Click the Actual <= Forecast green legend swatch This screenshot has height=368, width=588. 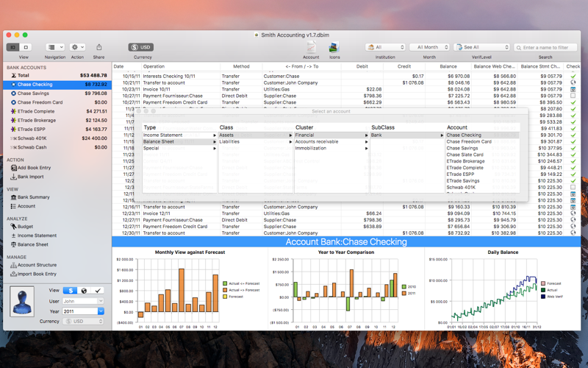225,283
